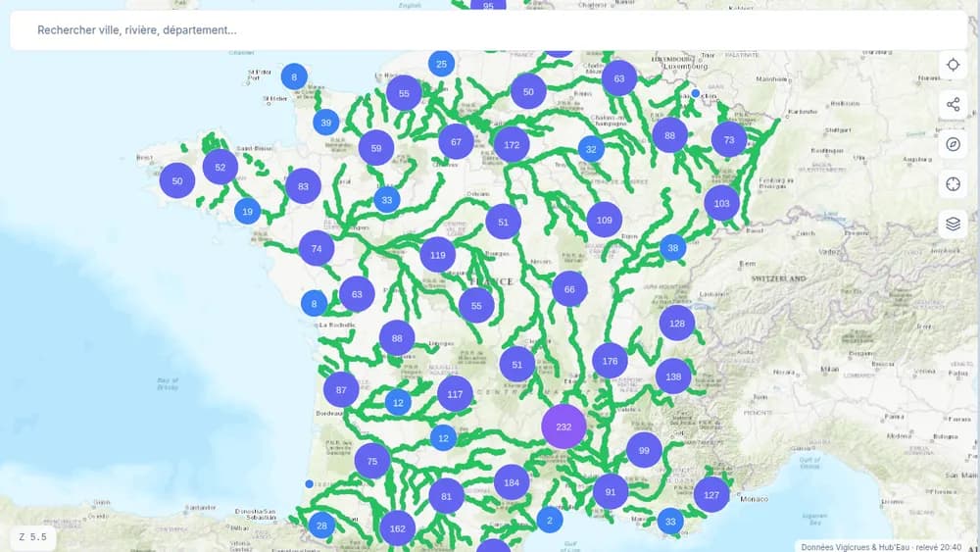The image size is (980, 552).
Task: Open the 172 station cluster
Action: point(512,144)
